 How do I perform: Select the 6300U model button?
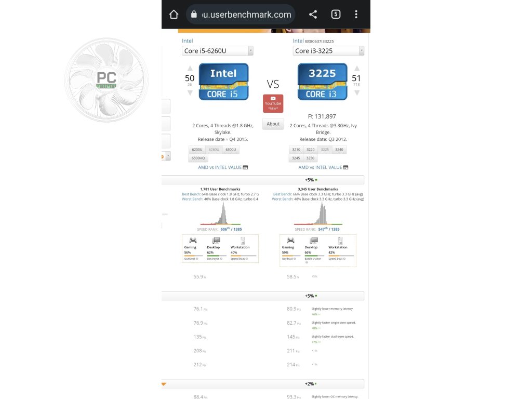[x=231, y=149]
